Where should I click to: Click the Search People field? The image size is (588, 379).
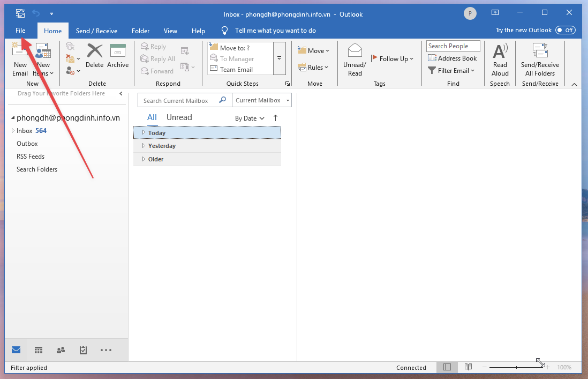453,46
